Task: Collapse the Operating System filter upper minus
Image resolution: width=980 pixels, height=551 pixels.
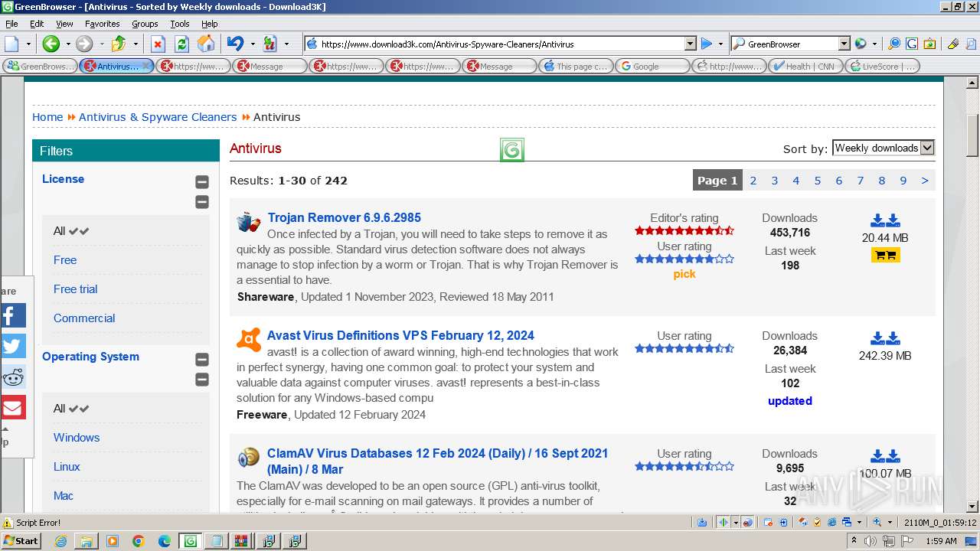Action: coord(202,360)
